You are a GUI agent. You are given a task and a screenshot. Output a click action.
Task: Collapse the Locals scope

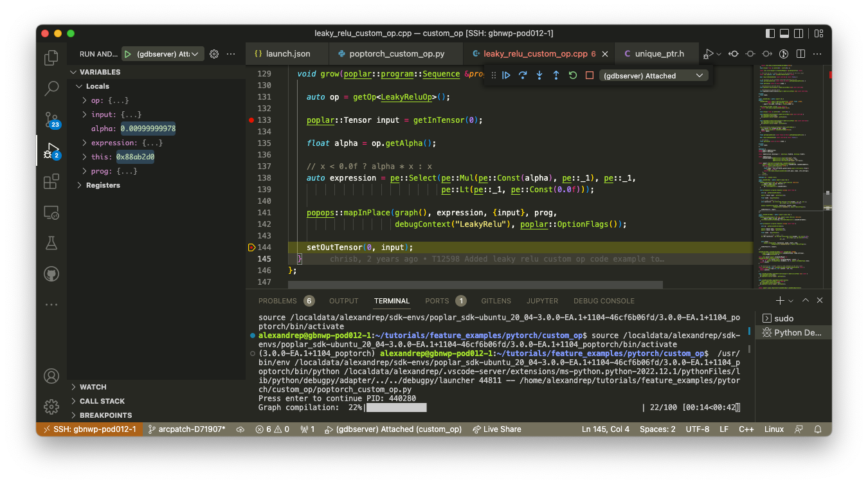(x=80, y=86)
